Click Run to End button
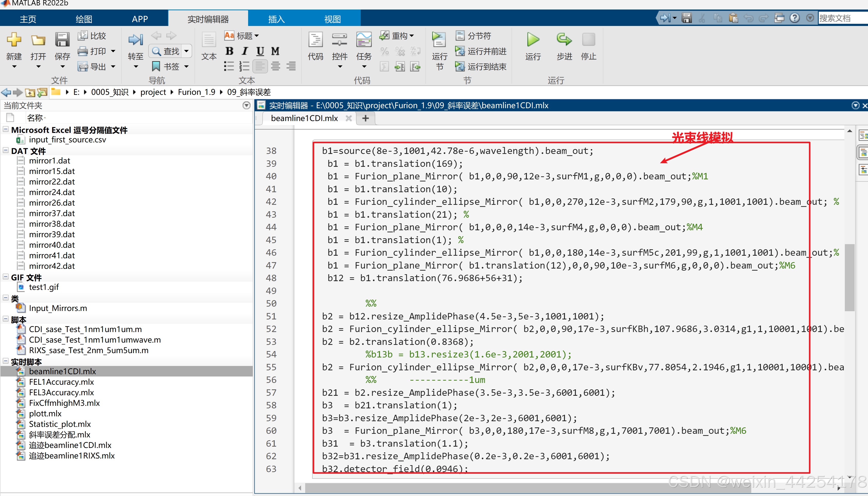 (481, 66)
